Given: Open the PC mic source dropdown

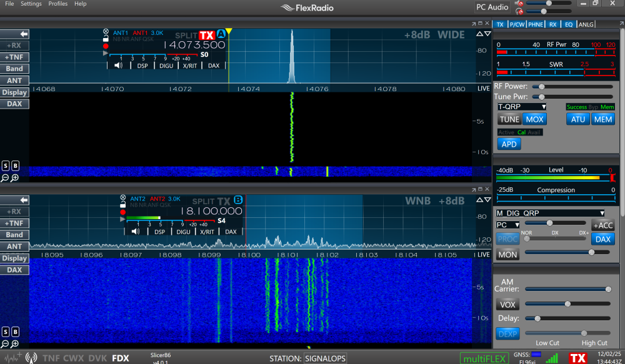Looking at the screenshot, I should (x=507, y=225).
